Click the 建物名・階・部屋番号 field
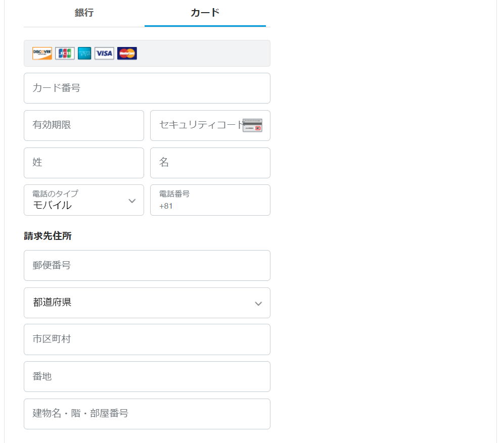Screen dimensions: 504x443 147,414
